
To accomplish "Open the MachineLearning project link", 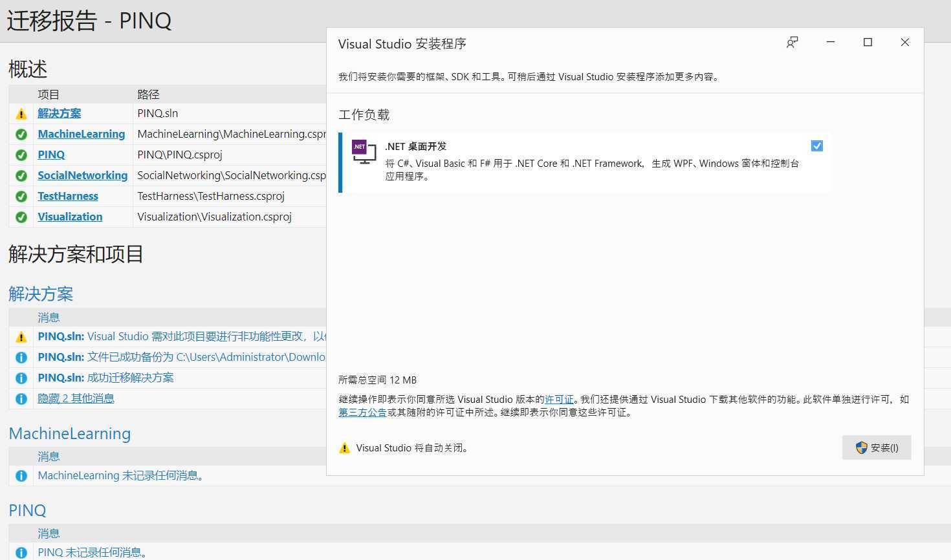I will point(82,134).
